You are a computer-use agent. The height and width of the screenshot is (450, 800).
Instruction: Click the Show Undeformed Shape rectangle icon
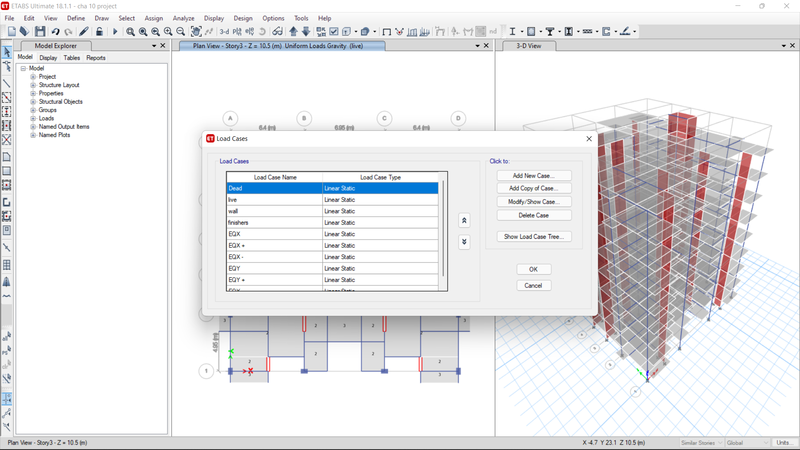386,32
